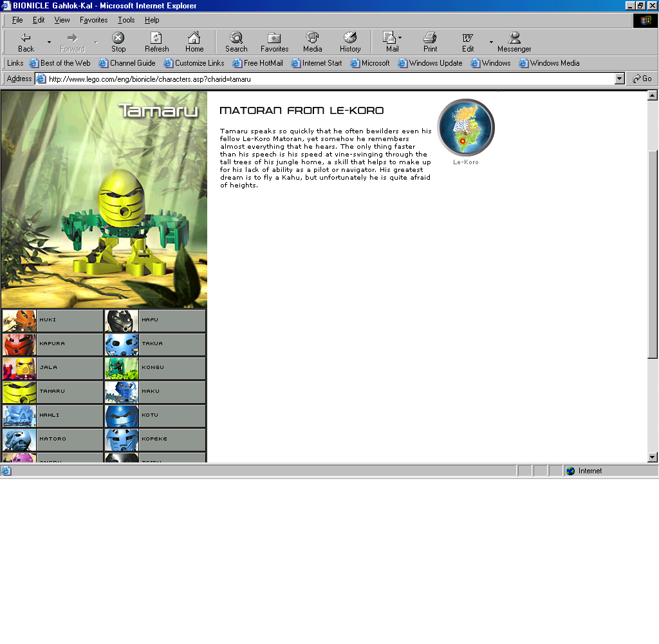
Task: Click the Le-Koro island map icon
Action: [x=466, y=128]
